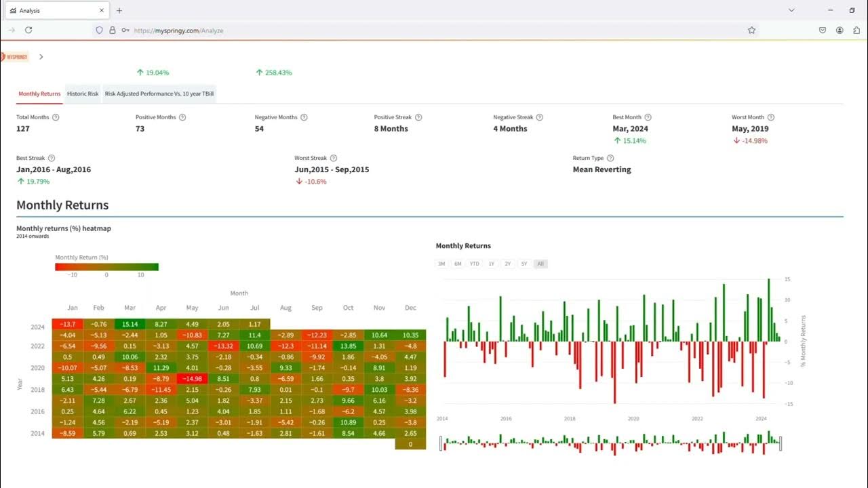The height and width of the screenshot is (488, 868).
Task: Click the Monthly Return color legend bar
Action: click(x=107, y=267)
